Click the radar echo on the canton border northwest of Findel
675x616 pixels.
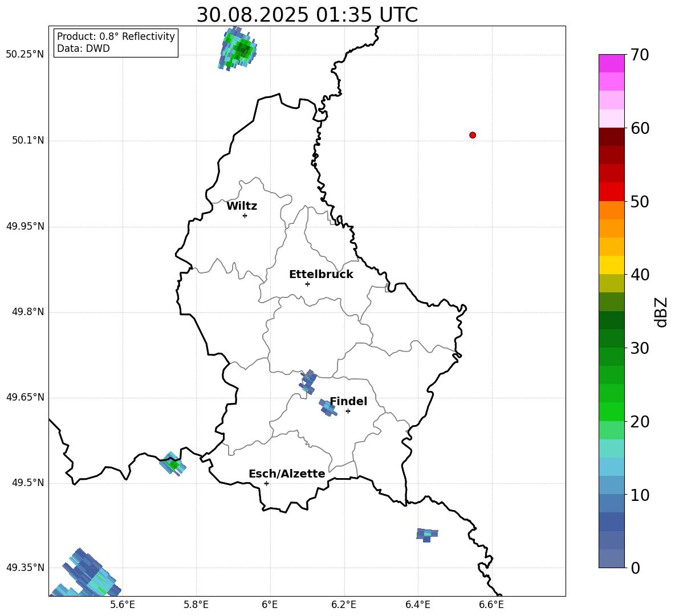click(308, 381)
